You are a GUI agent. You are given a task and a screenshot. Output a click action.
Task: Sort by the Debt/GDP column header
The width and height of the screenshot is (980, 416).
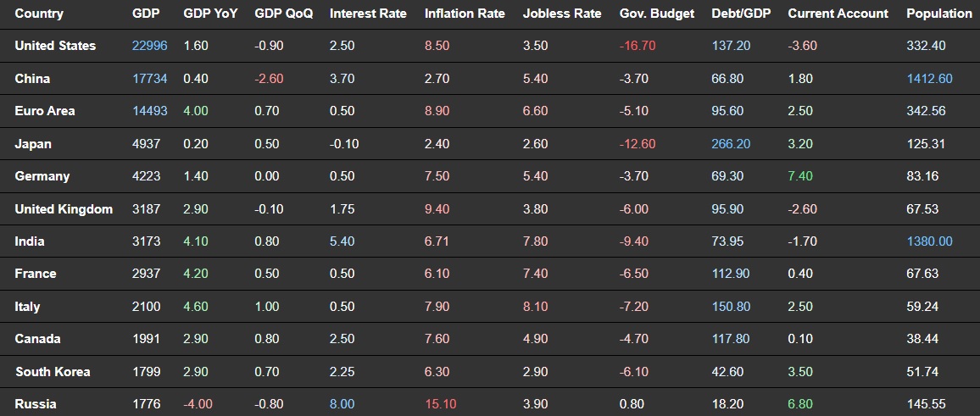[741, 13]
